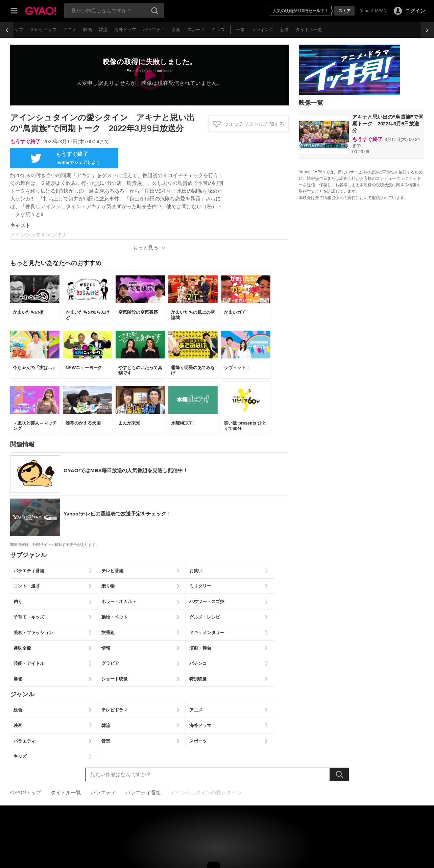Open 霜降り明星のあてみなげ recommendation thumbnail

pyautogui.click(x=193, y=344)
